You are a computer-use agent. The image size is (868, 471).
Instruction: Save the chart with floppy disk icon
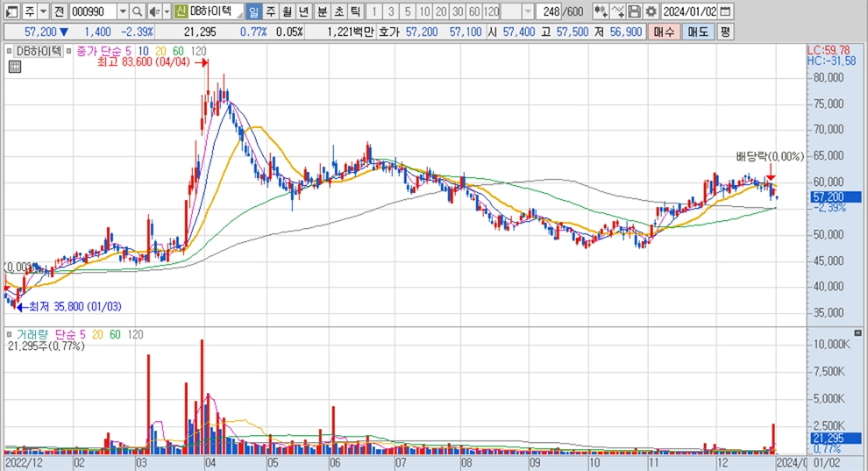[635, 11]
